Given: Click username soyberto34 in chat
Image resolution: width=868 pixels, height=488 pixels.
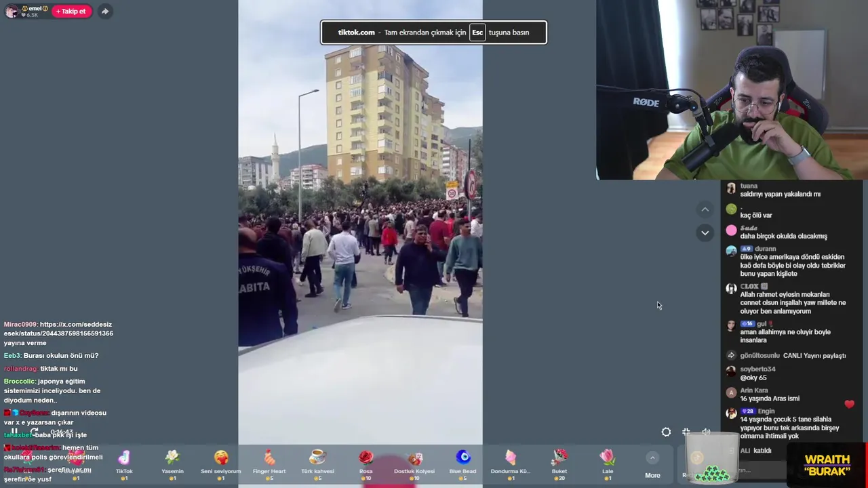Looking at the screenshot, I should click(x=757, y=369).
